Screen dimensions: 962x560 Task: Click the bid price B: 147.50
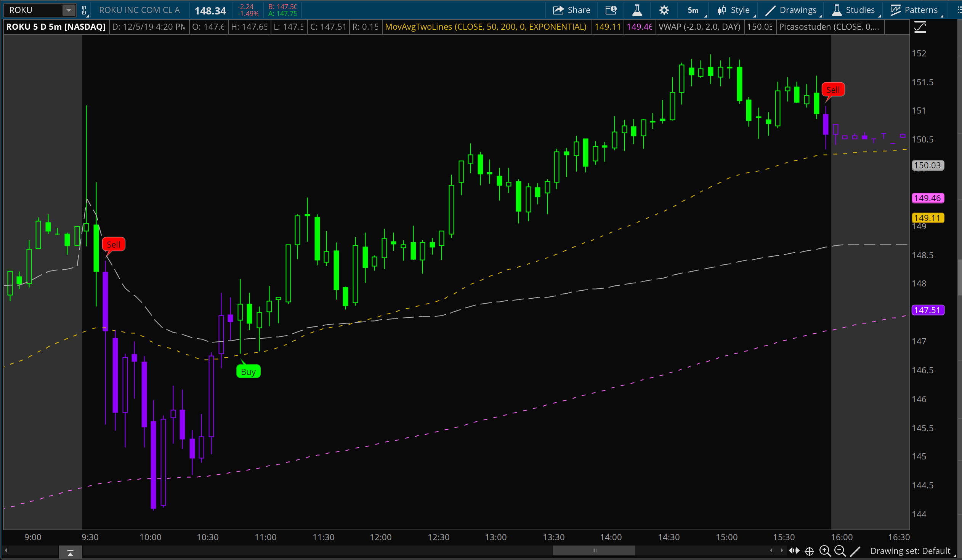[x=282, y=7]
